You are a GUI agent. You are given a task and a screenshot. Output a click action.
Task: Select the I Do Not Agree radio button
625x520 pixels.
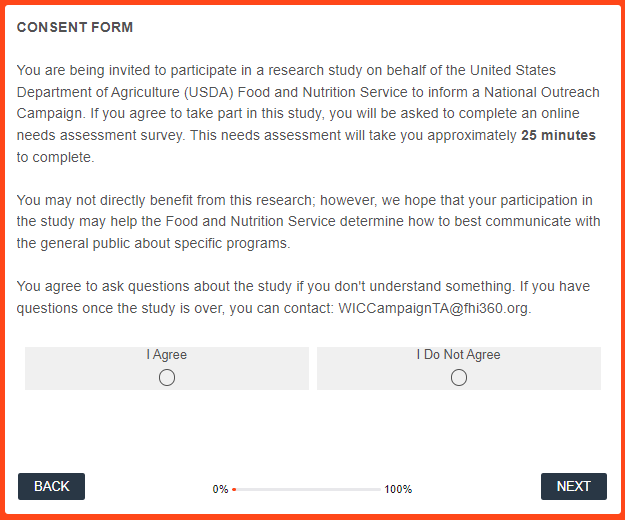459,377
